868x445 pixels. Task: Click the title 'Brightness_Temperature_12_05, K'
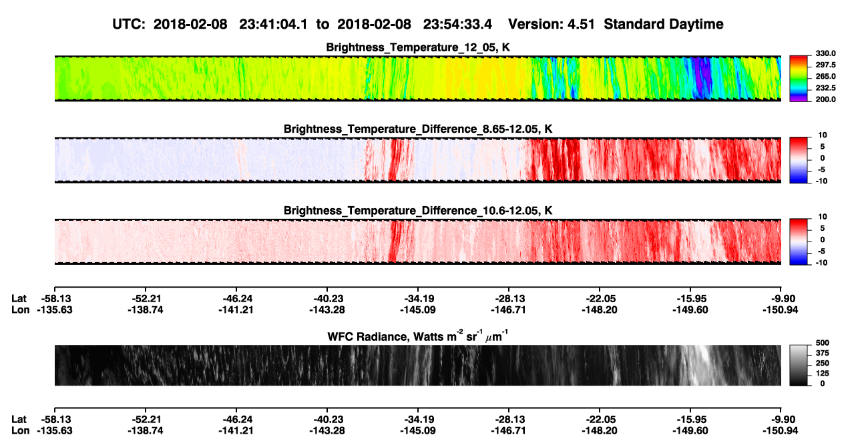(418, 47)
